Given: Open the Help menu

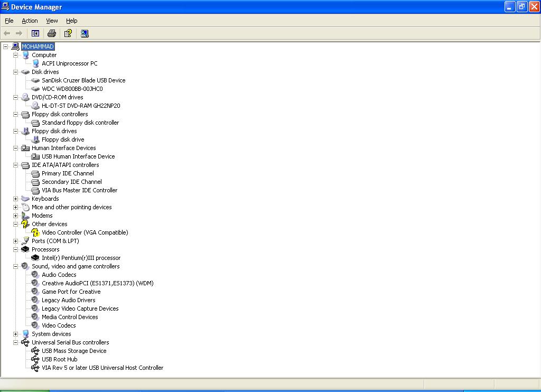Looking at the screenshot, I should [72, 21].
